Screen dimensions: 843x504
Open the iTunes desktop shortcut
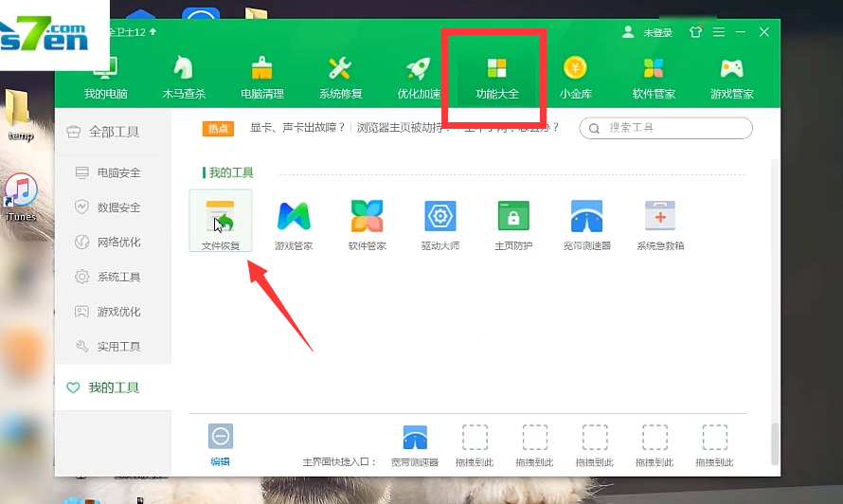[21, 197]
